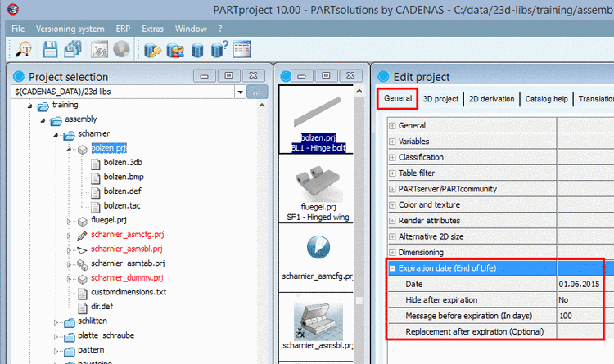This screenshot has height=364, width=614.
Task: Expand the Classification property group
Action: (x=392, y=157)
